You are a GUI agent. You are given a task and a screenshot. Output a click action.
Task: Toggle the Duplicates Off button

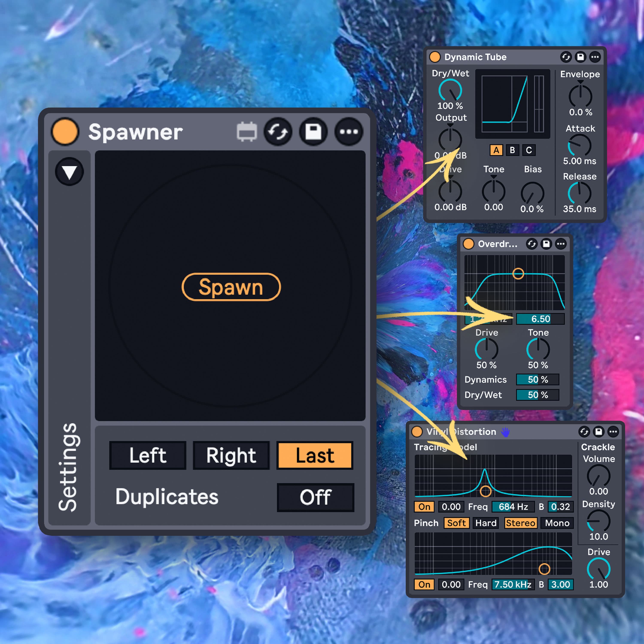315,497
